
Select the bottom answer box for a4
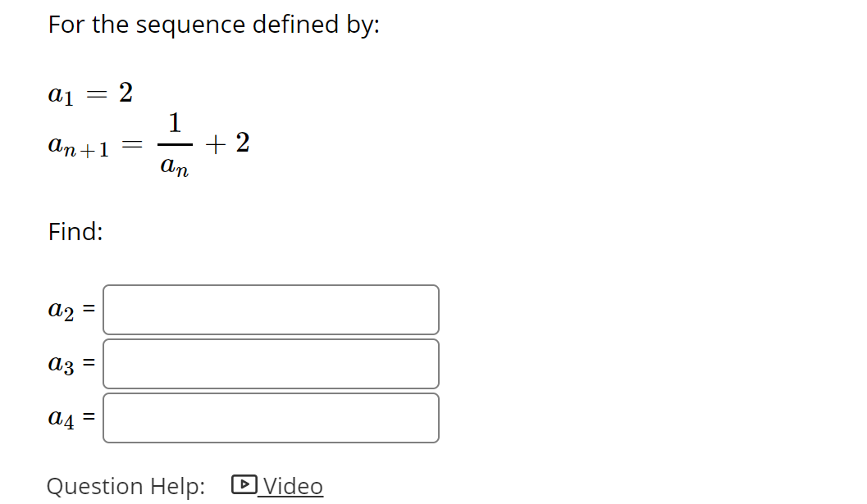(x=271, y=417)
